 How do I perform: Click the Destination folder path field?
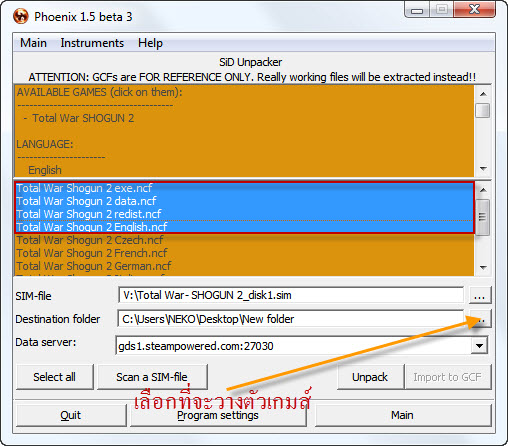tap(291, 319)
